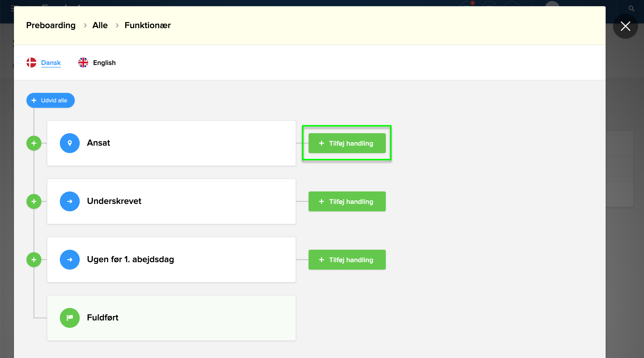Click green plus circle beside Underskrevet step
This screenshot has height=358, width=644.
34,201
